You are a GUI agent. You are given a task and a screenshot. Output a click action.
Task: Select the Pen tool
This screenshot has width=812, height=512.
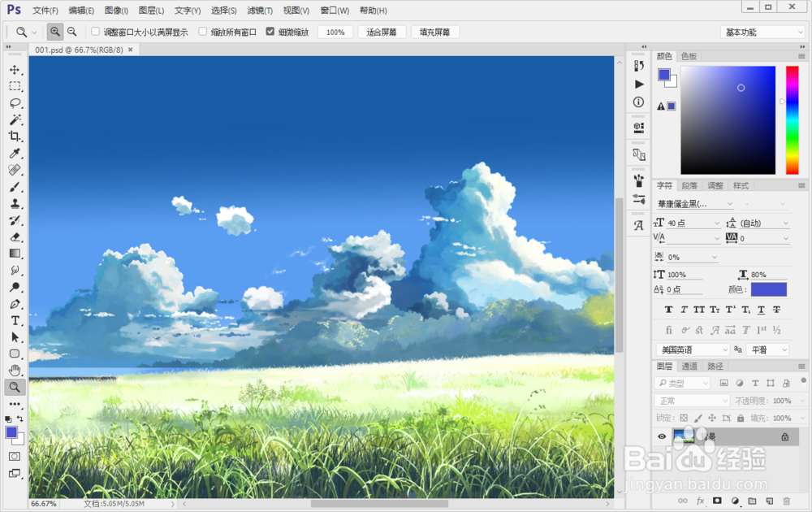pyautogui.click(x=15, y=304)
